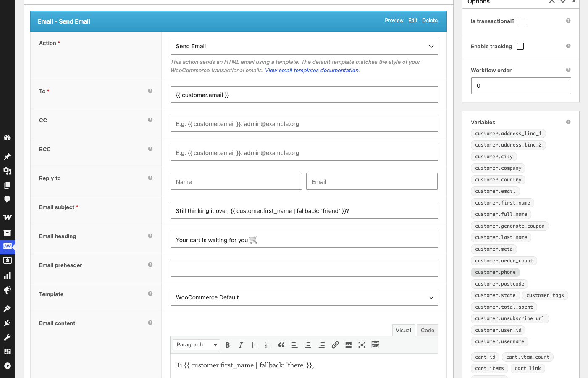The width and height of the screenshot is (588, 378).
Task: Open Products in the admin sidebar
Action: point(7,233)
